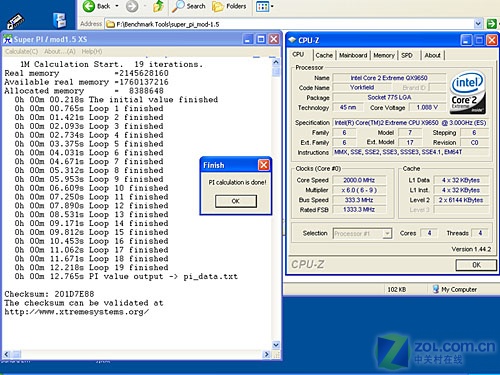The image size is (500, 375).
Task: Click Super PI vertical scrollbar up arrow
Action: coord(276,62)
